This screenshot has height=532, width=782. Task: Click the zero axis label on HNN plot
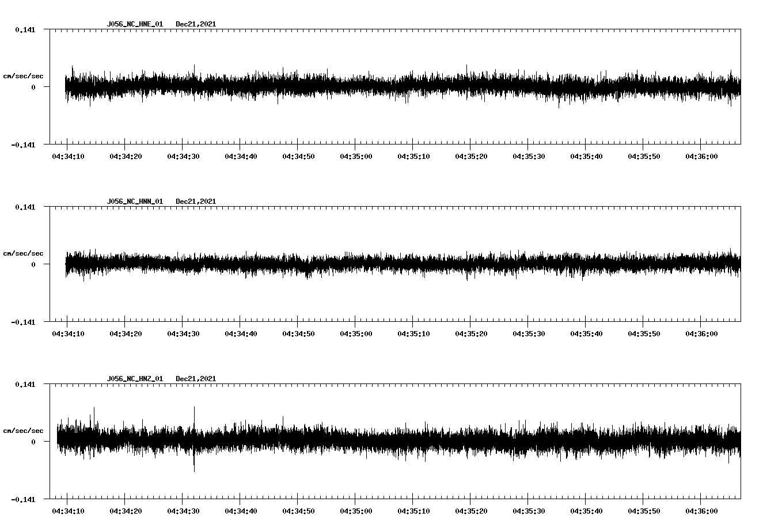point(33,265)
